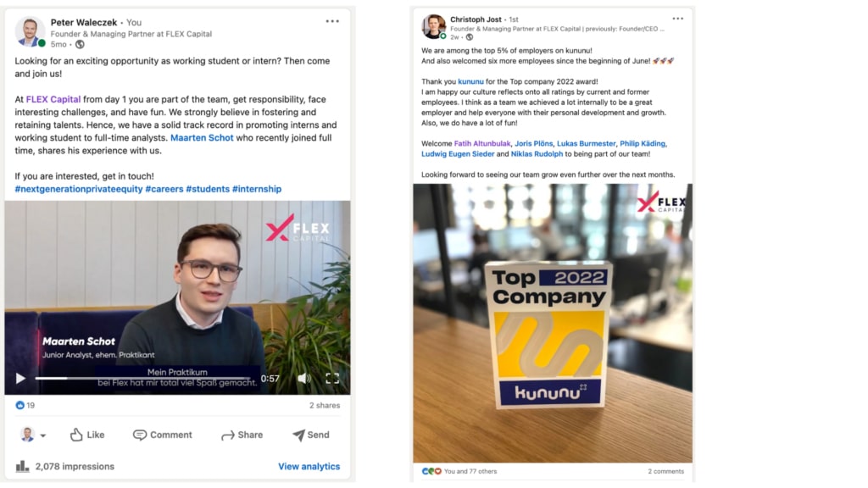Click the Comment button
This screenshot has height=488, width=868.
163,435
